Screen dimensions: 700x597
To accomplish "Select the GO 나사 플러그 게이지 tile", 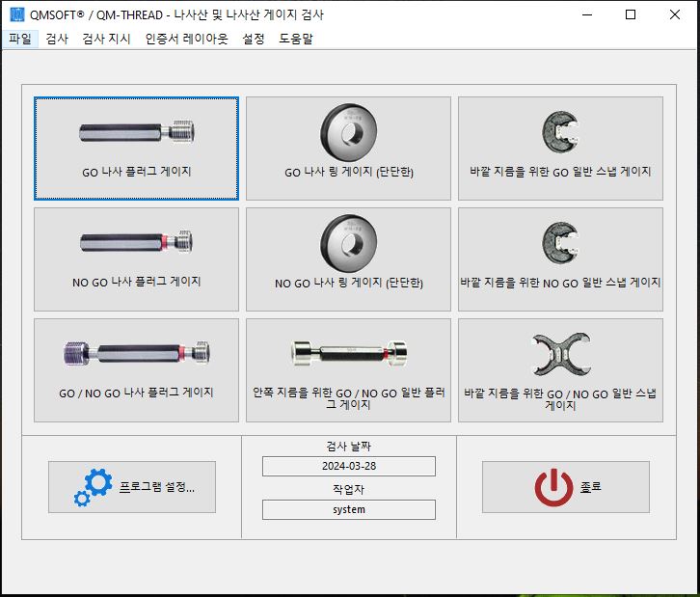I will (x=136, y=149).
